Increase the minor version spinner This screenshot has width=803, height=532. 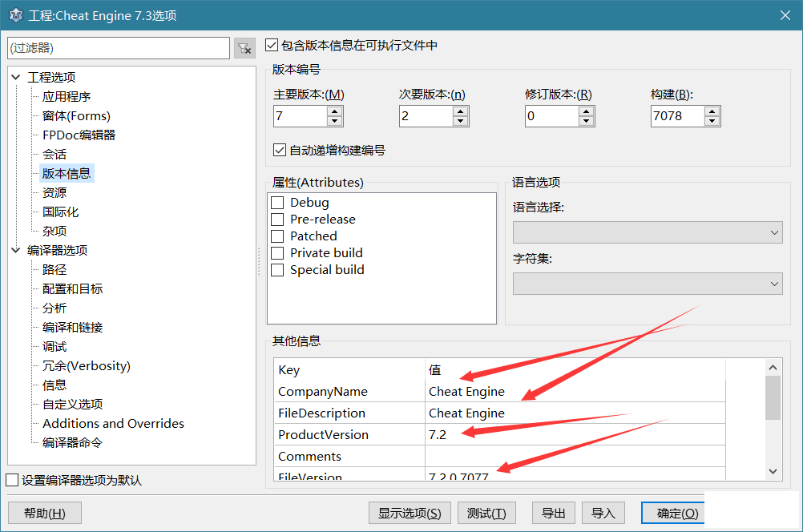(460, 111)
